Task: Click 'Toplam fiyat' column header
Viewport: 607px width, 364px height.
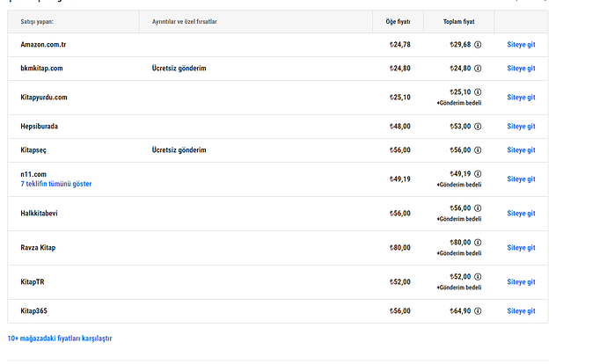Action: click(458, 22)
